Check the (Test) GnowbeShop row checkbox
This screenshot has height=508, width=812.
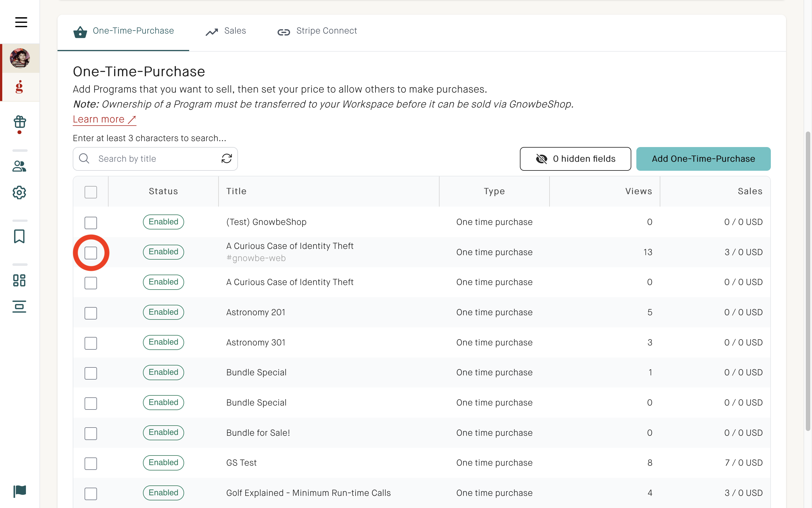[x=91, y=223]
